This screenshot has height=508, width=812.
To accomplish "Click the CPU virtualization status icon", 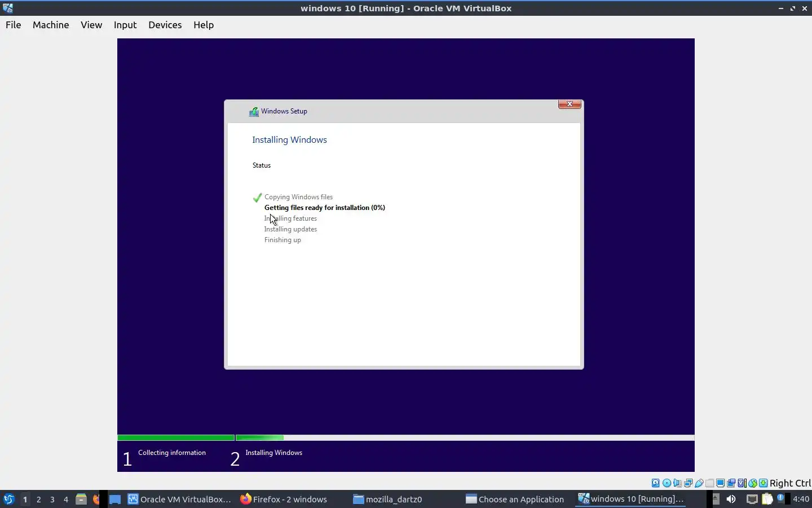I will 742,483.
